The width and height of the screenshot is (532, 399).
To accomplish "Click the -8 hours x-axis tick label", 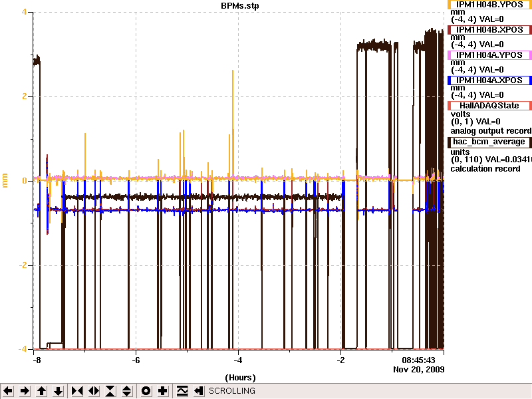I will pos(37,360).
